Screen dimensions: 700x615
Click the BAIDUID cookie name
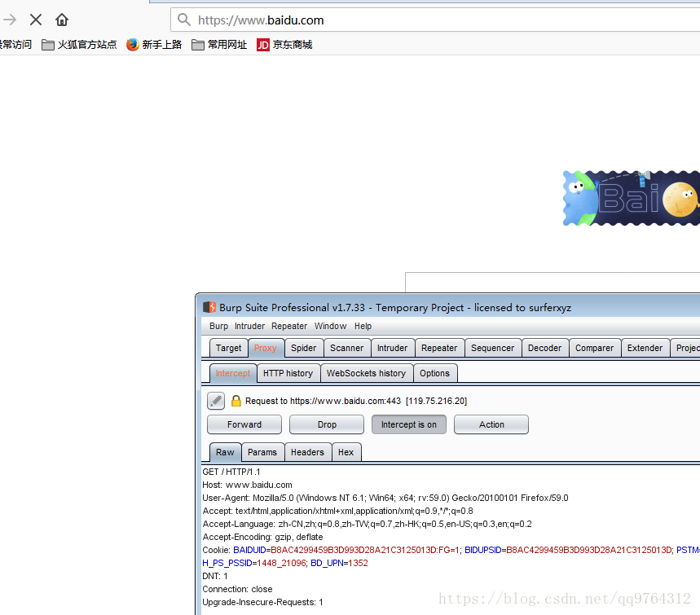[249, 551]
